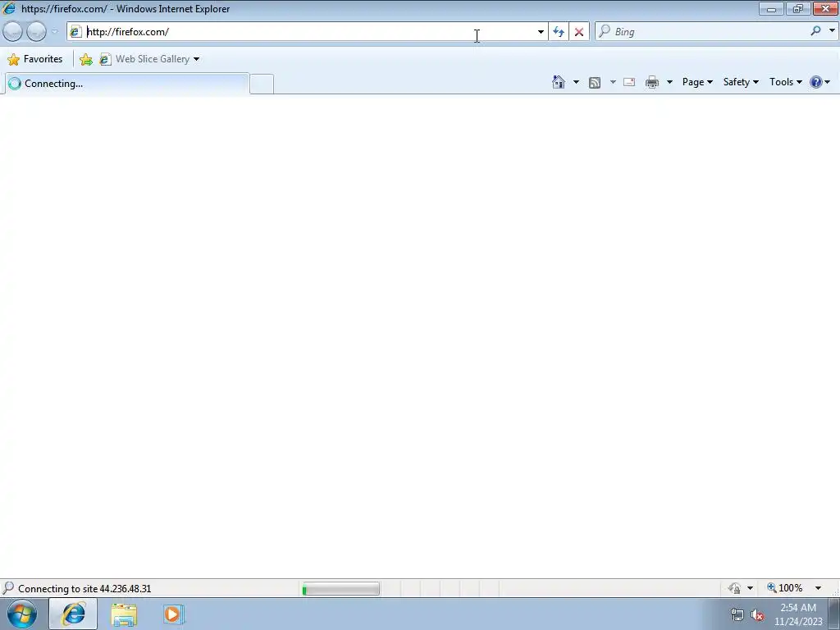Click the search magnifier button
The image size is (840, 630).
click(816, 31)
